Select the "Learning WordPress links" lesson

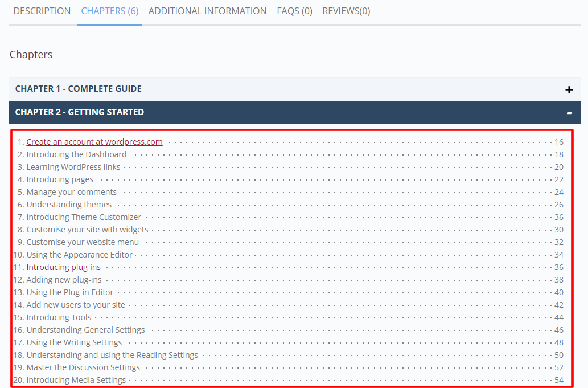click(73, 167)
